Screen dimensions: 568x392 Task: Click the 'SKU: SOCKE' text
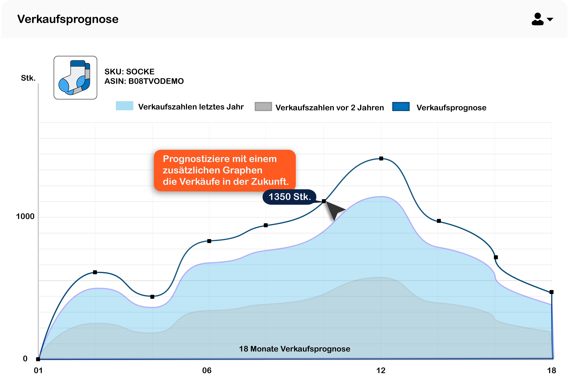(x=130, y=72)
